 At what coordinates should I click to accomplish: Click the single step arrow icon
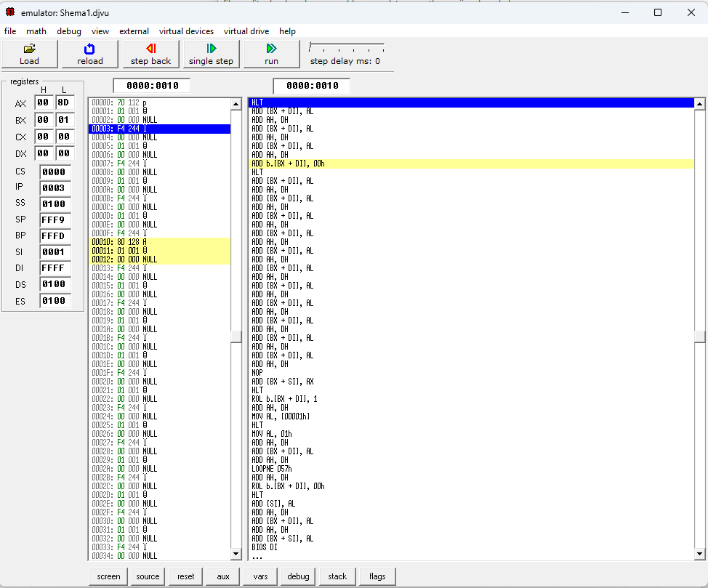pos(211,48)
